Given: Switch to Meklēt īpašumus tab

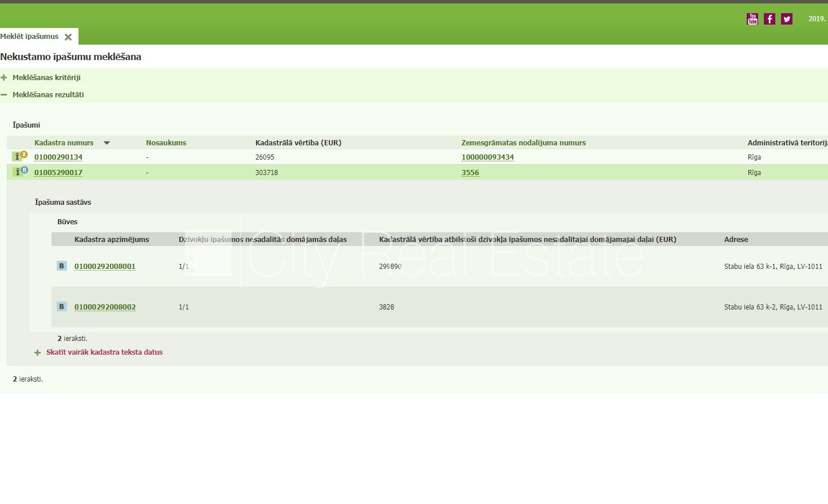Looking at the screenshot, I should tap(30, 37).
